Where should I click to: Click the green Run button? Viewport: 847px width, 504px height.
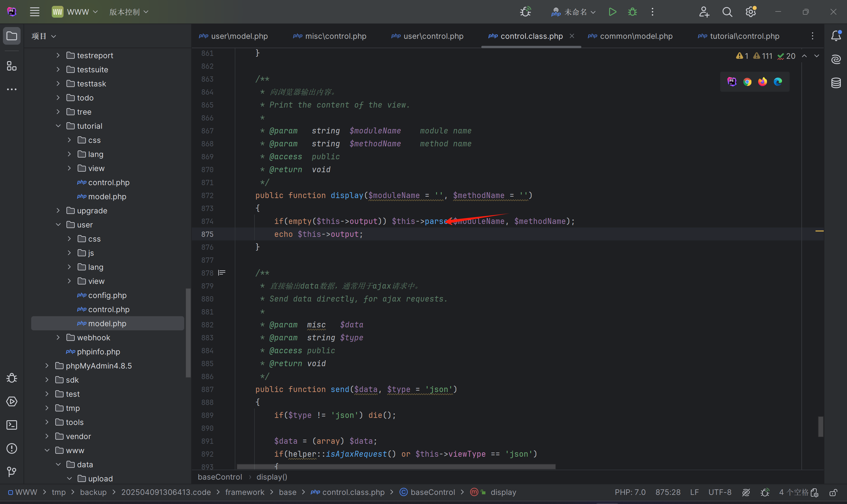[612, 12]
